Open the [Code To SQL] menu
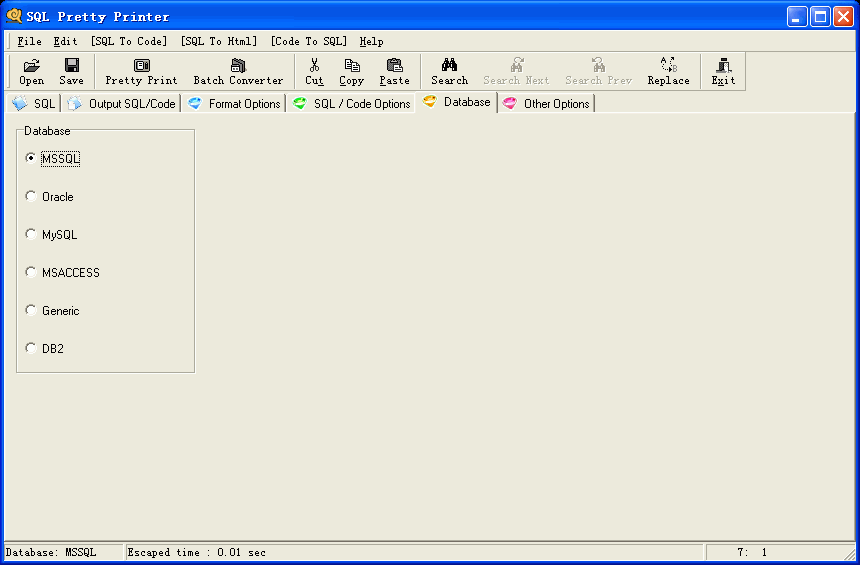Image resolution: width=860 pixels, height=565 pixels. click(x=308, y=41)
